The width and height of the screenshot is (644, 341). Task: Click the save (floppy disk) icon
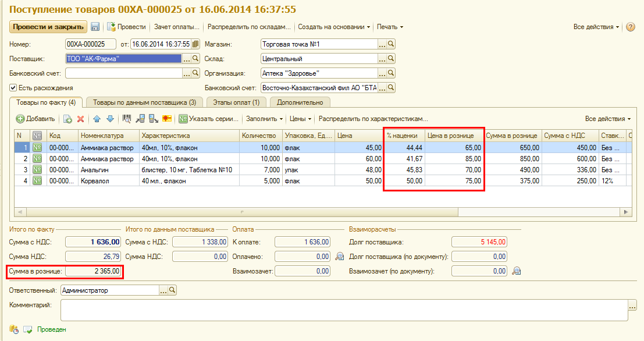(x=95, y=27)
